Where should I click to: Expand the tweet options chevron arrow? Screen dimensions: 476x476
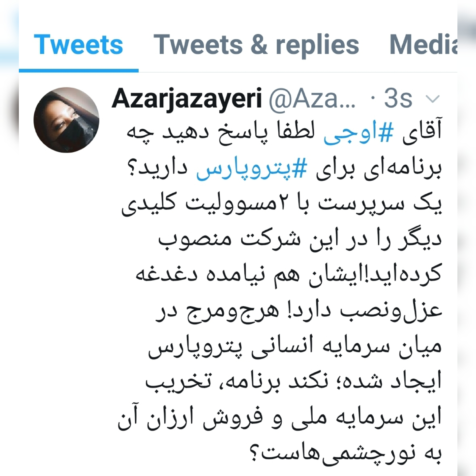(433, 99)
